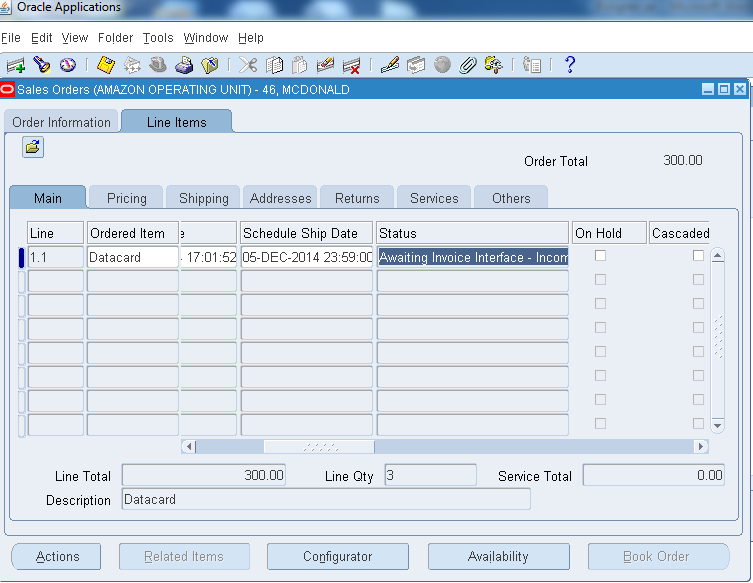The width and height of the screenshot is (753, 583).
Task: Clear record using the eraser icon
Action: [326, 65]
